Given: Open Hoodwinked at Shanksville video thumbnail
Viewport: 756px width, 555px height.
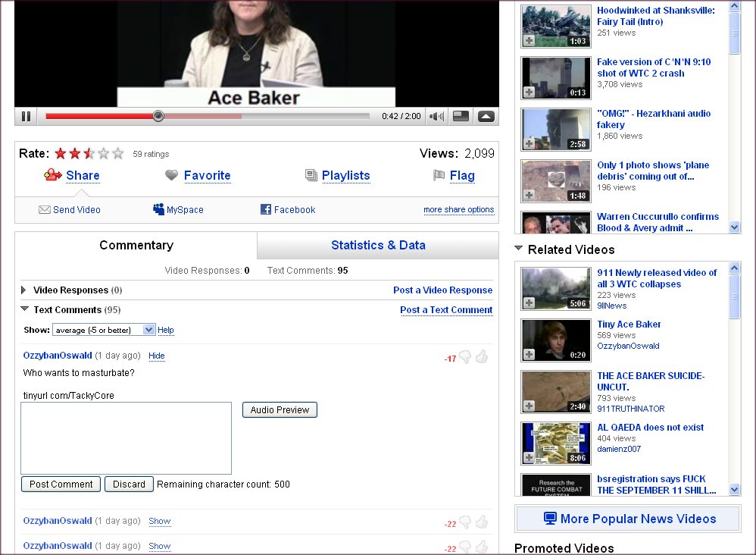Looking at the screenshot, I should point(556,26).
